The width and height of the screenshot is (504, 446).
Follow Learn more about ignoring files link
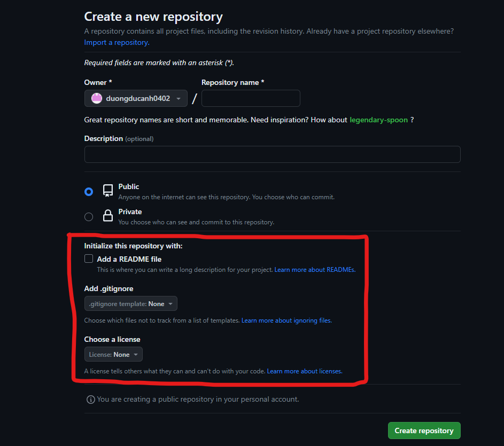pos(286,320)
